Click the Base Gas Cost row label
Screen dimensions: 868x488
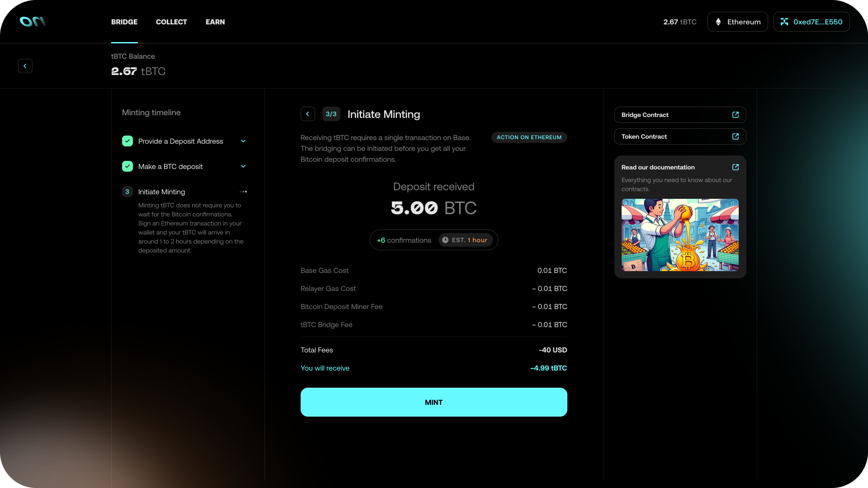click(325, 270)
